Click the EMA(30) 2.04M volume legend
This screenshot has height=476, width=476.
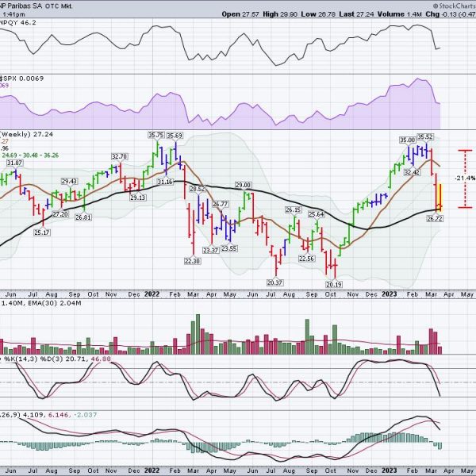54,303
